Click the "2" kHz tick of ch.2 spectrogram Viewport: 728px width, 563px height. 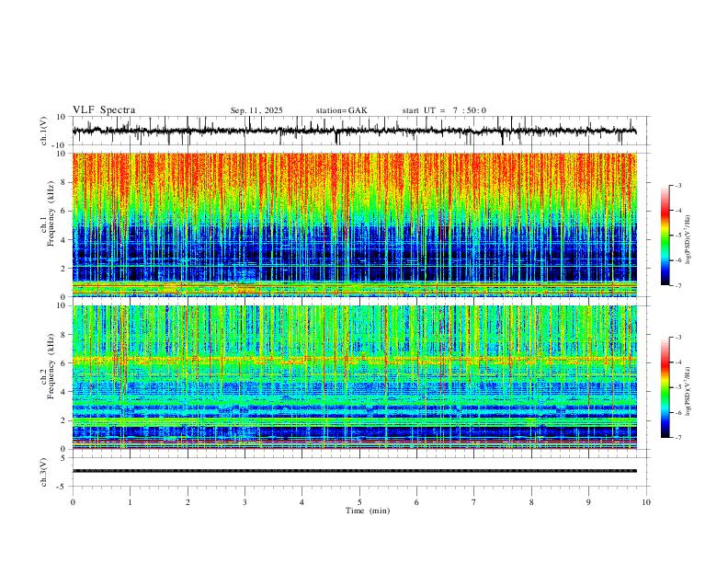[x=64, y=420]
